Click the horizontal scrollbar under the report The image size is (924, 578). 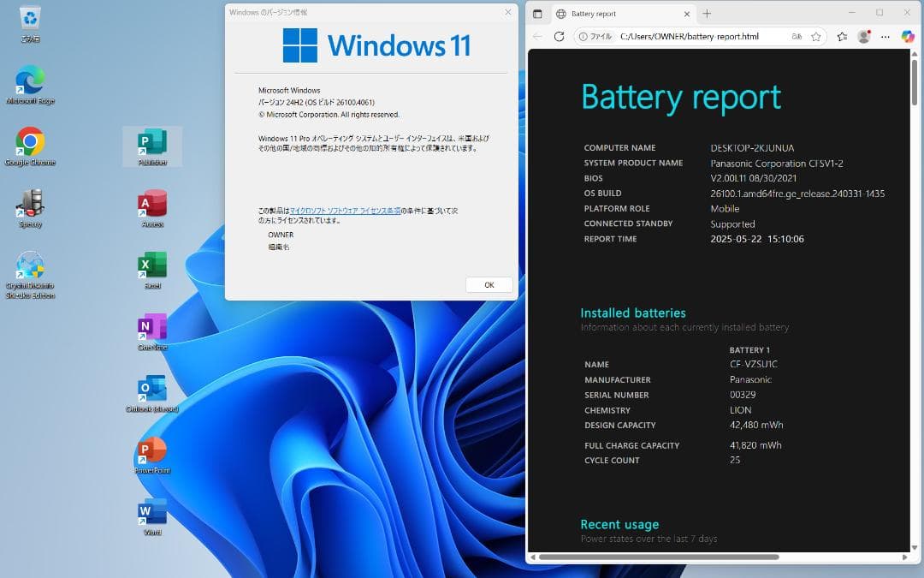pos(659,557)
